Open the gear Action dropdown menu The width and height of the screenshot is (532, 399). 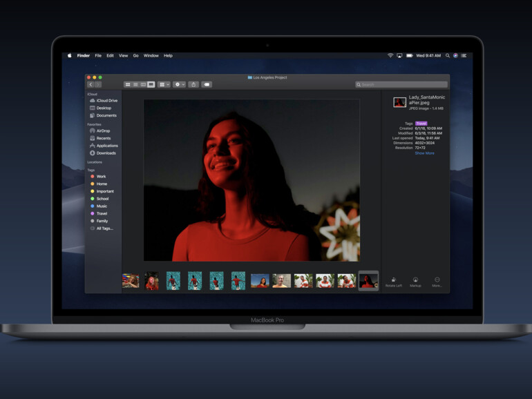tap(179, 84)
